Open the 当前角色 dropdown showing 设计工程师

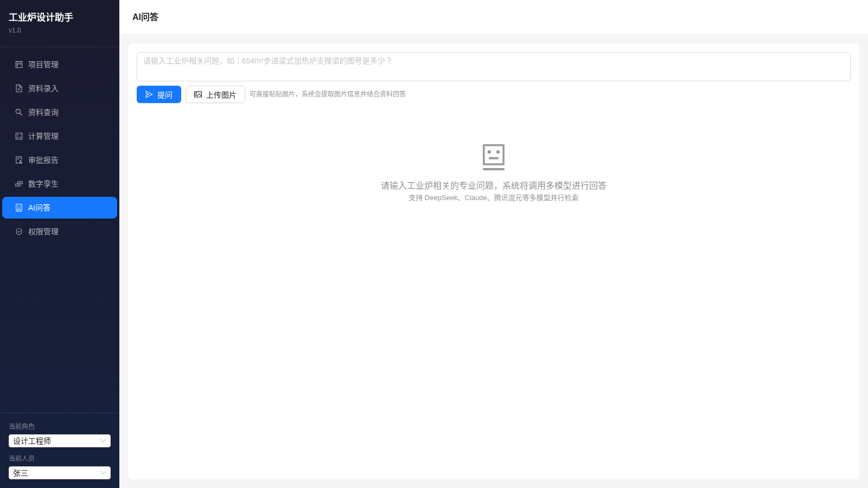[60, 441]
